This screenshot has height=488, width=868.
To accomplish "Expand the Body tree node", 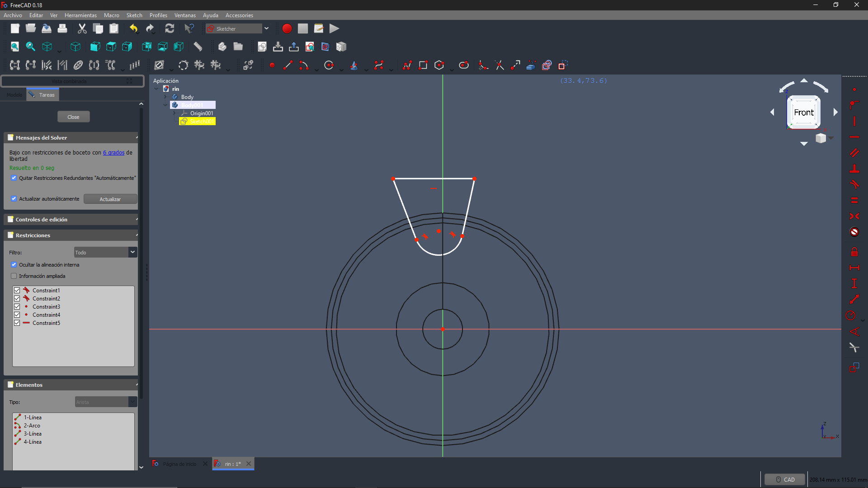I will pyautogui.click(x=165, y=97).
